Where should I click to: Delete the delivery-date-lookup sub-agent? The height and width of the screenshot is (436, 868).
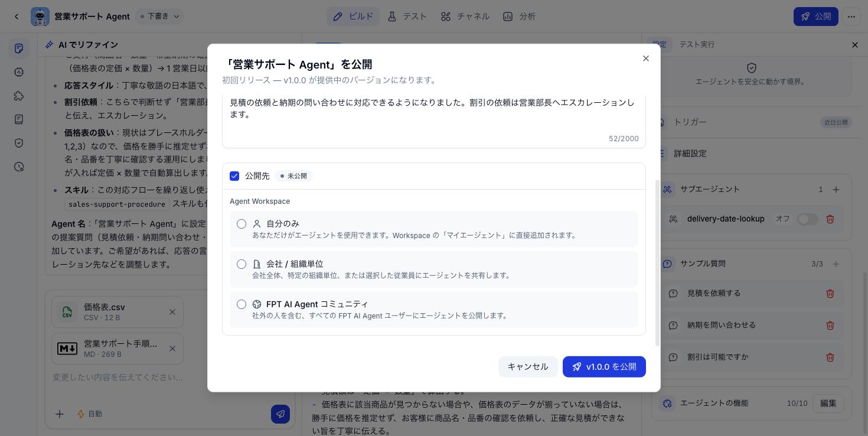tap(830, 219)
